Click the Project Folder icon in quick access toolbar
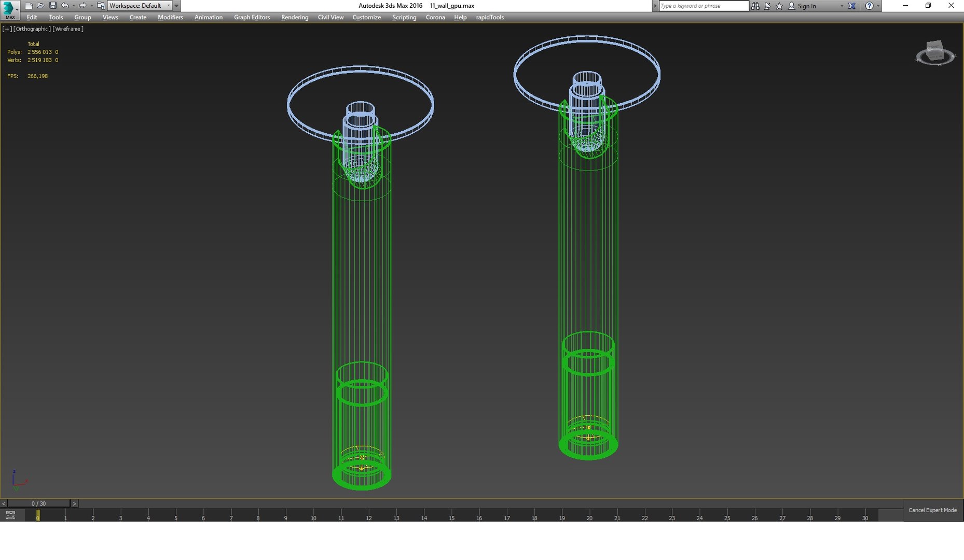This screenshot has width=964, height=560. (101, 6)
